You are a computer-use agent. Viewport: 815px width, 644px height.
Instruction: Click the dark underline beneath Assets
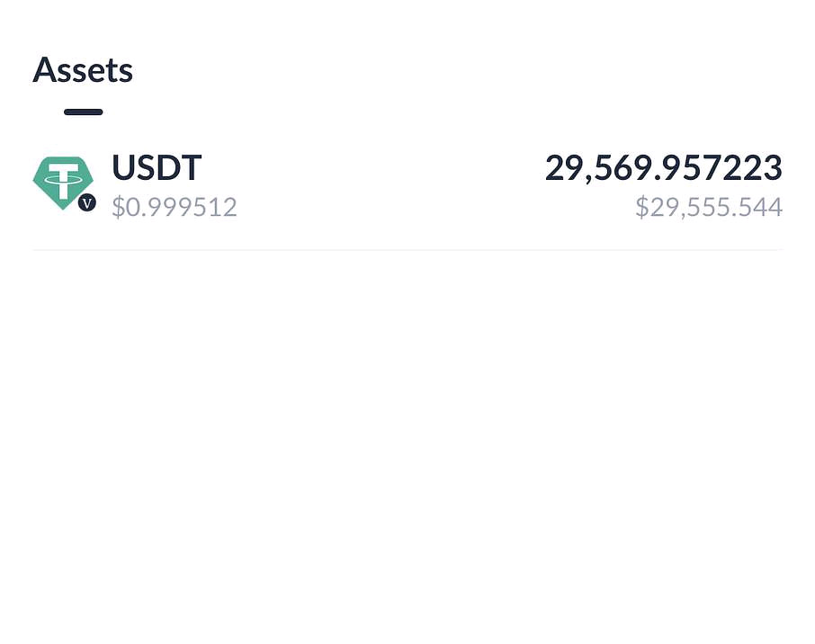83,112
